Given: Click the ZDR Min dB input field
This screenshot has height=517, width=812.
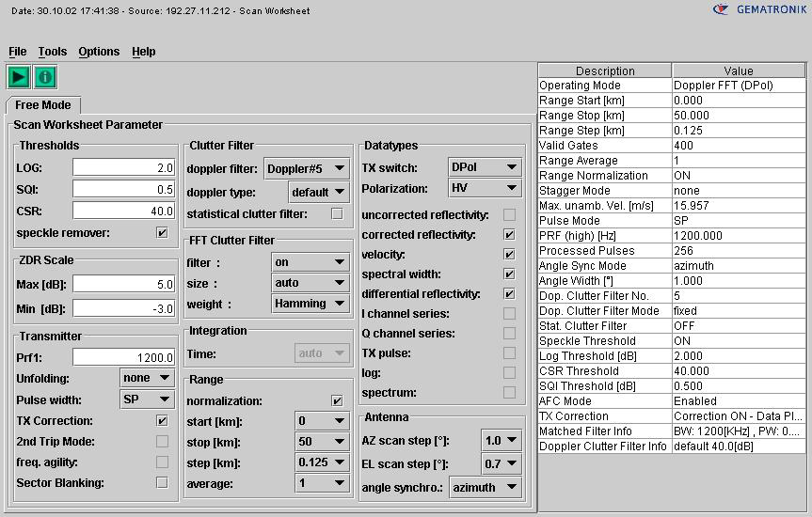Looking at the screenshot, I should (x=124, y=308).
